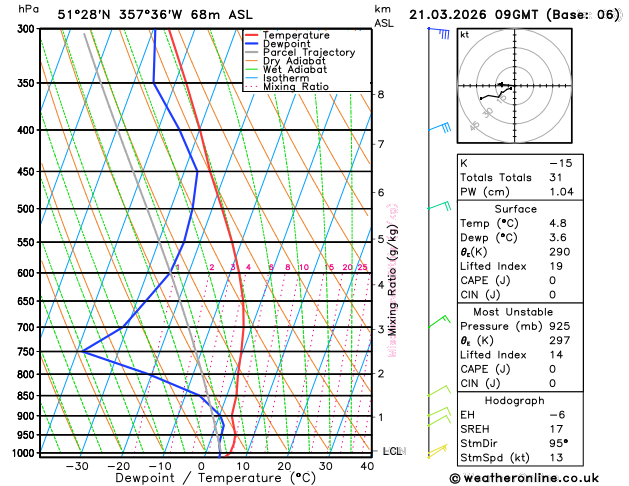Select the Isotherm legend label
Screen dimensions: 629x486
(x=286, y=78)
